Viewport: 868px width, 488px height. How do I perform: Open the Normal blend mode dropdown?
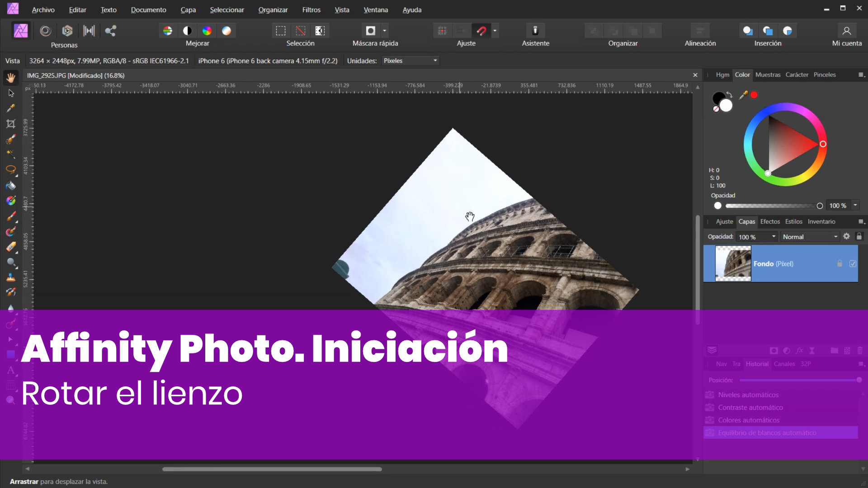(810, 237)
